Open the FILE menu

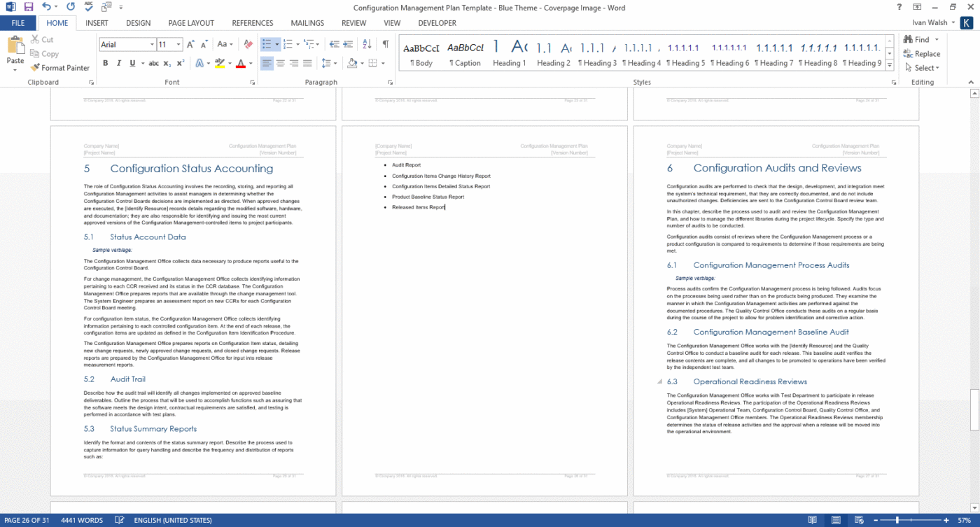(x=18, y=22)
